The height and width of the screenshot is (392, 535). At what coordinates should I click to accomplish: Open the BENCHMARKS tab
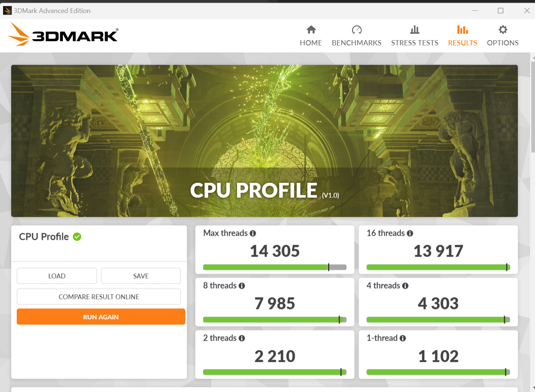(x=356, y=36)
